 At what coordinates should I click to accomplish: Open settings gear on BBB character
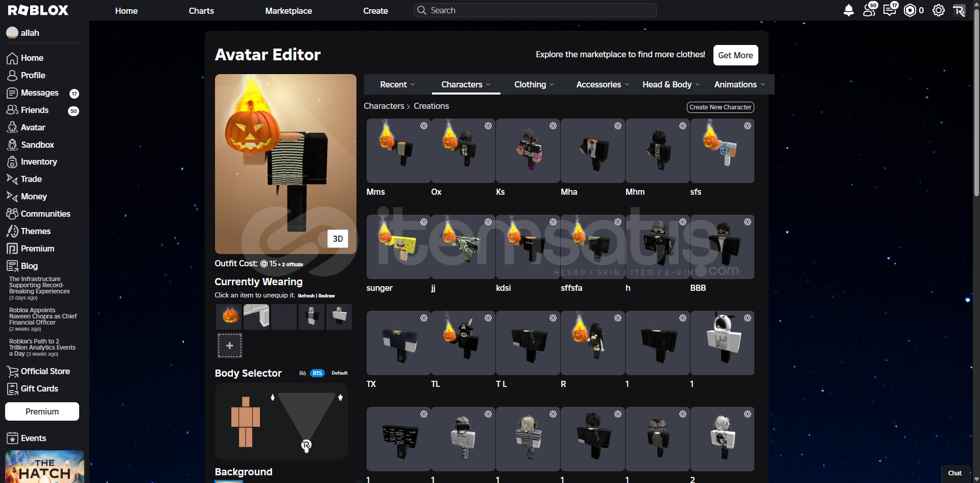748,222
